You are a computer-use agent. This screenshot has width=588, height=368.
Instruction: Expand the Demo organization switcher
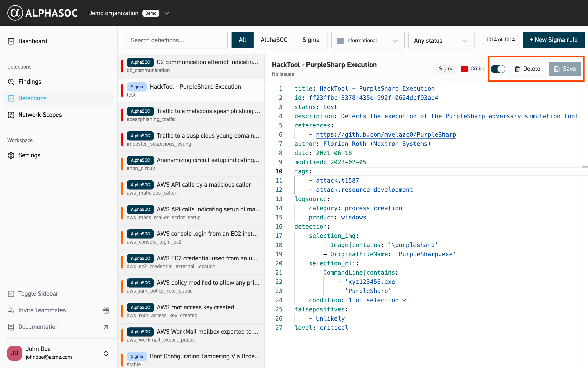[x=167, y=13]
